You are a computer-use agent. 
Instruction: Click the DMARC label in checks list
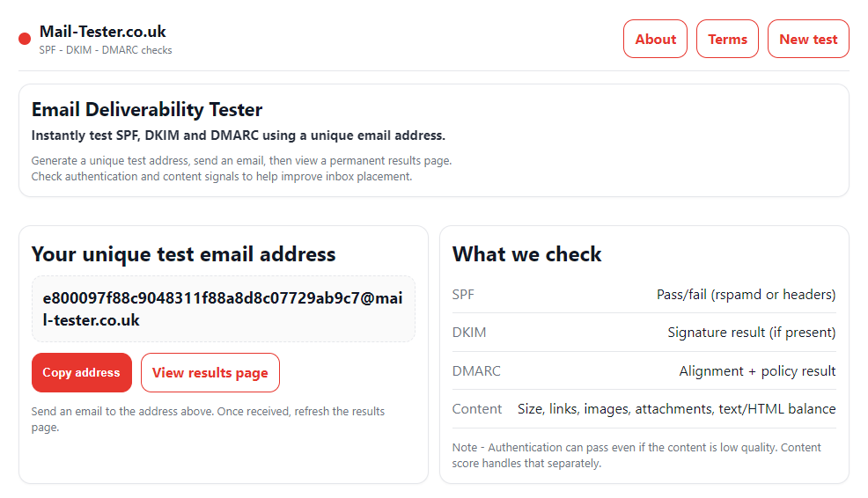point(476,371)
